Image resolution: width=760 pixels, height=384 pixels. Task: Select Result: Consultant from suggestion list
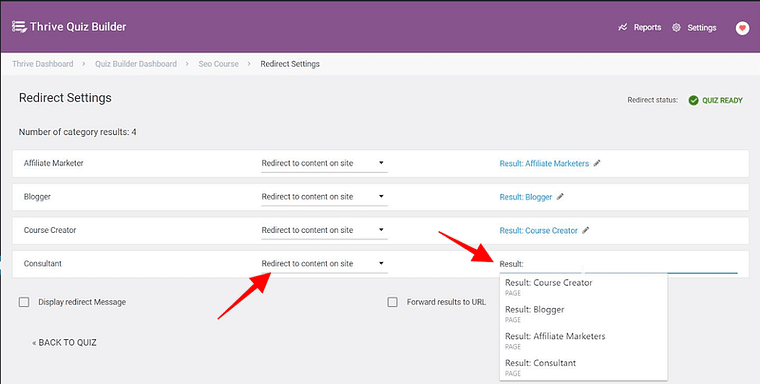(584, 368)
